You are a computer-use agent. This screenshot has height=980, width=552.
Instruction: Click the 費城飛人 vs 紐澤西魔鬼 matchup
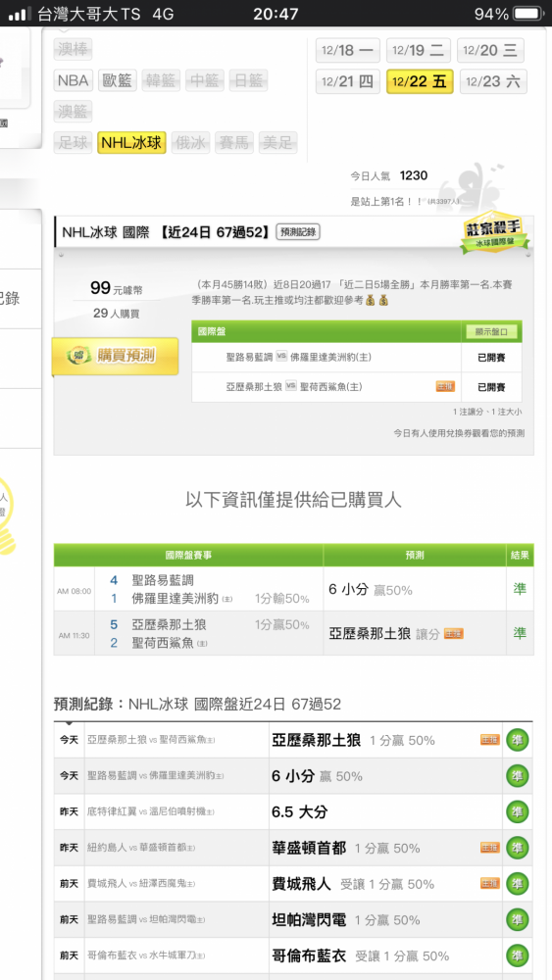141,884
